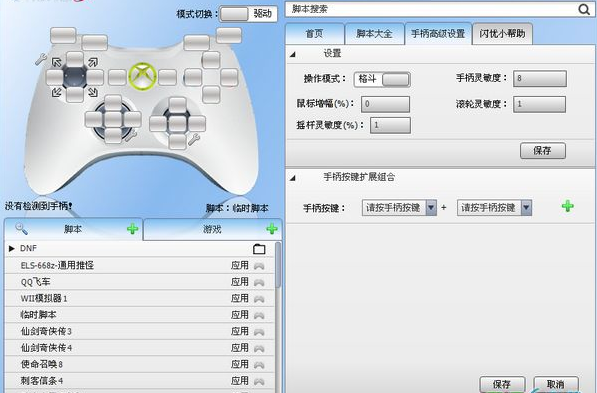Open the second 请按手柄按键 dropdown
The height and width of the screenshot is (393, 597).
(x=494, y=208)
